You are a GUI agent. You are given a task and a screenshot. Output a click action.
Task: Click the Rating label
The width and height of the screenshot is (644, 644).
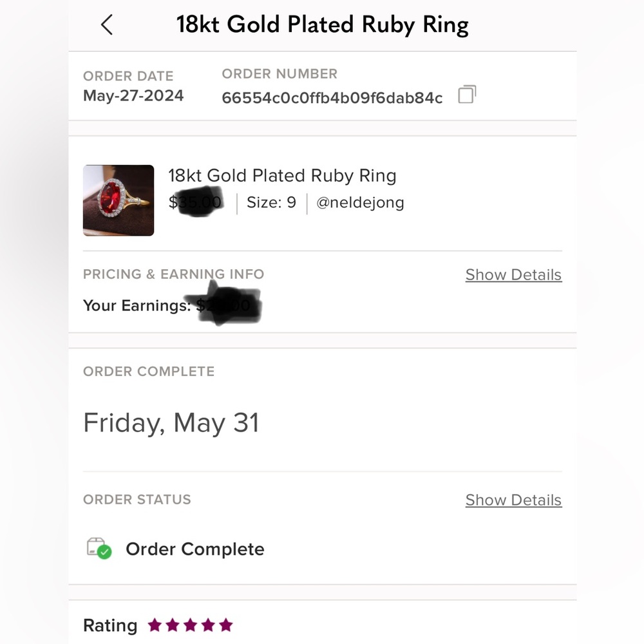[x=110, y=625]
